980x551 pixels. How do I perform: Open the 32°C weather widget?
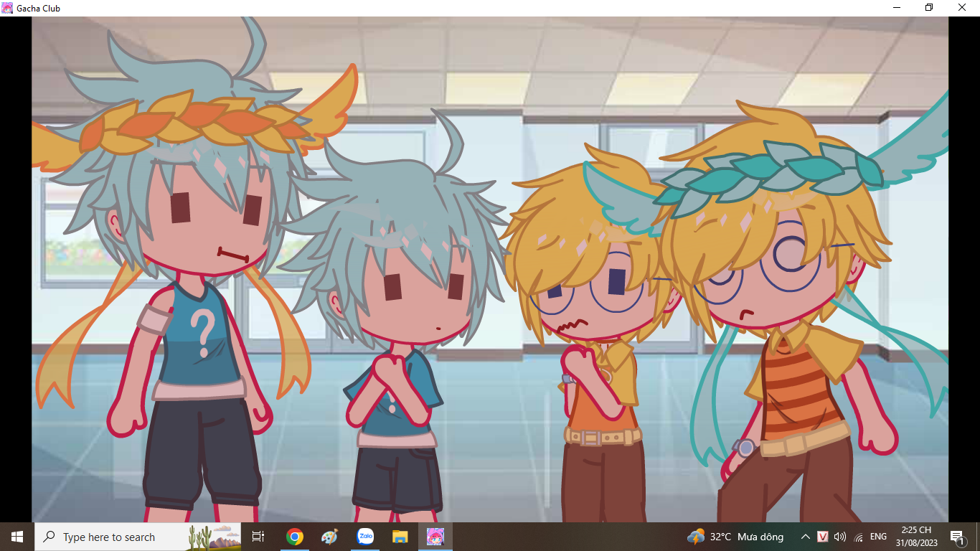click(735, 537)
